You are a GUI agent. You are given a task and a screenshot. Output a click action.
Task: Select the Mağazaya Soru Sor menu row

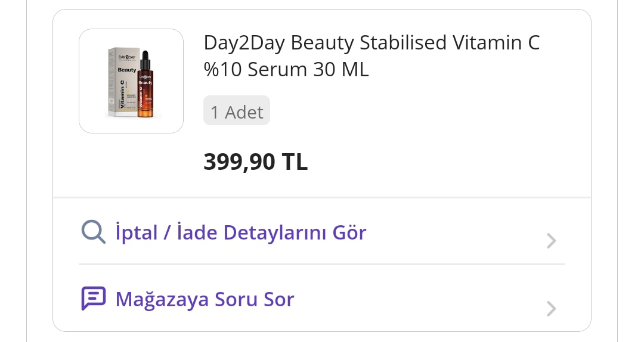point(322,299)
